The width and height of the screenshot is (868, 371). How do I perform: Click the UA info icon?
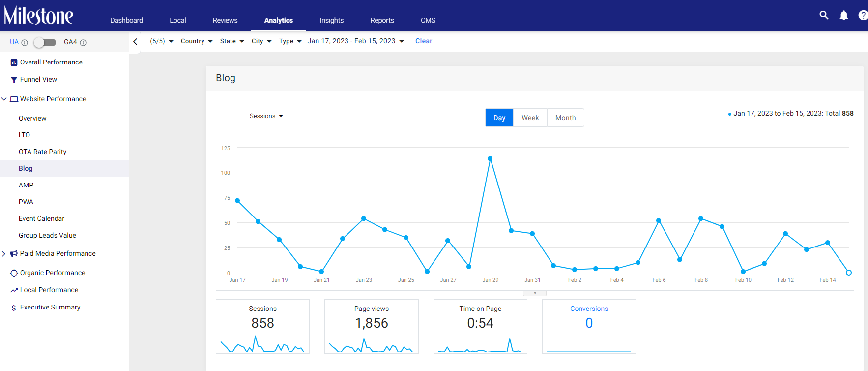pos(25,43)
